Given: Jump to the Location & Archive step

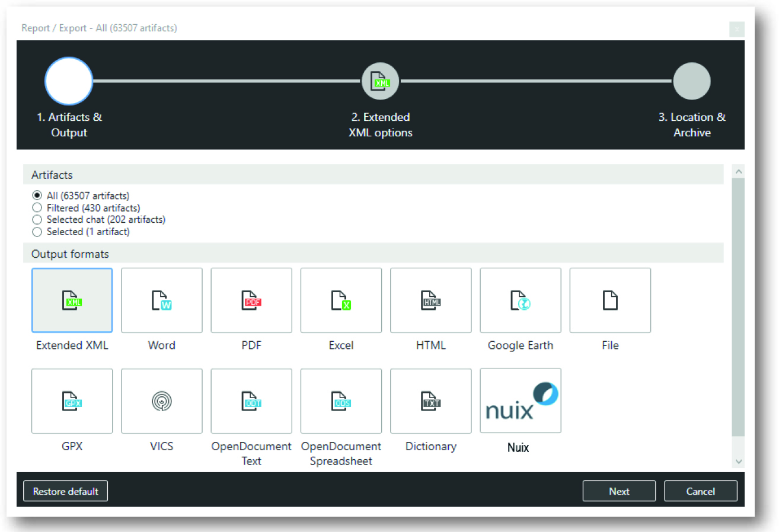Looking at the screenshot, I should click(692, 81).
